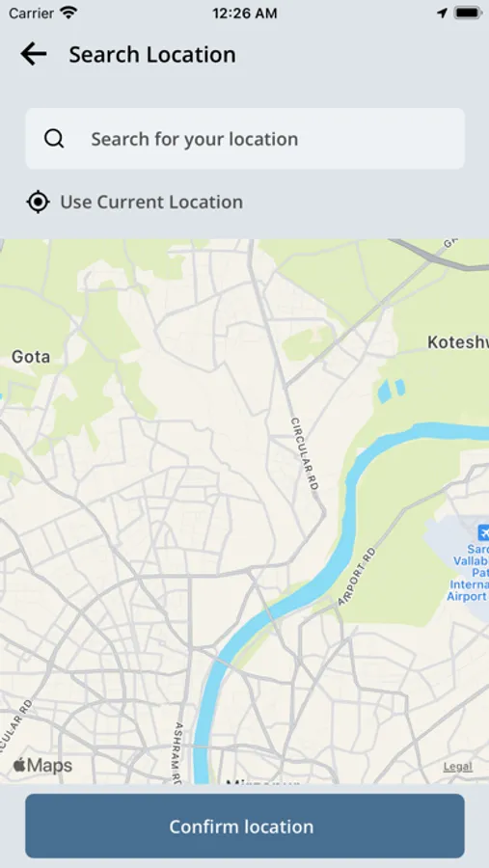Open the Legal link on map
This screenshot has height=868, width=489.
tap(457, 767)
